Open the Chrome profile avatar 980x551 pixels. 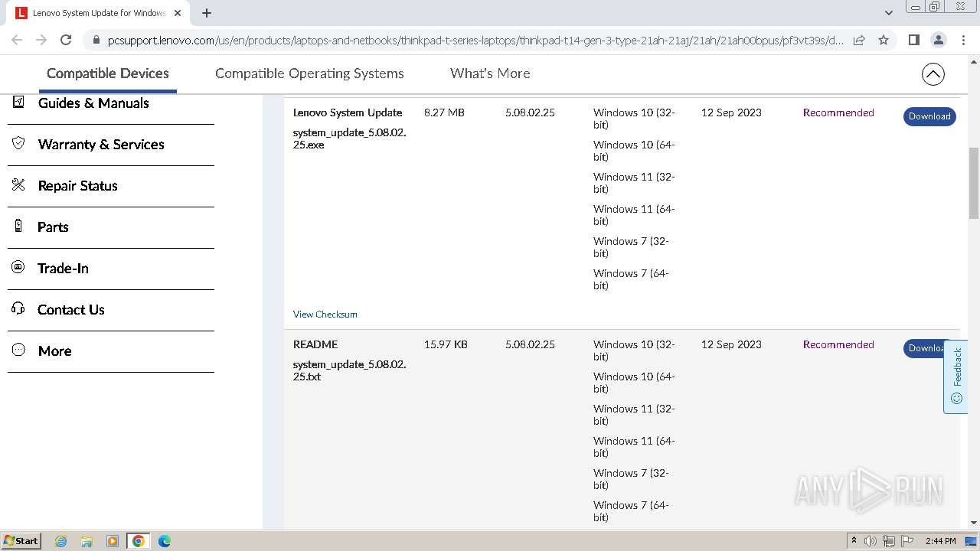pyautogui.click(x=938, y=40)
